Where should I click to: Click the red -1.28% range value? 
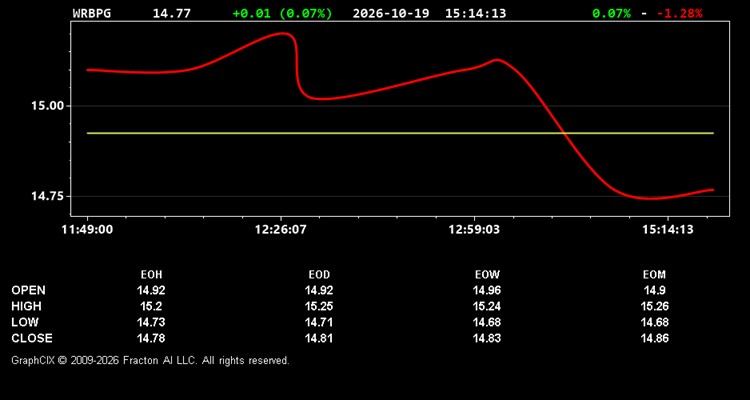point(680,13)
